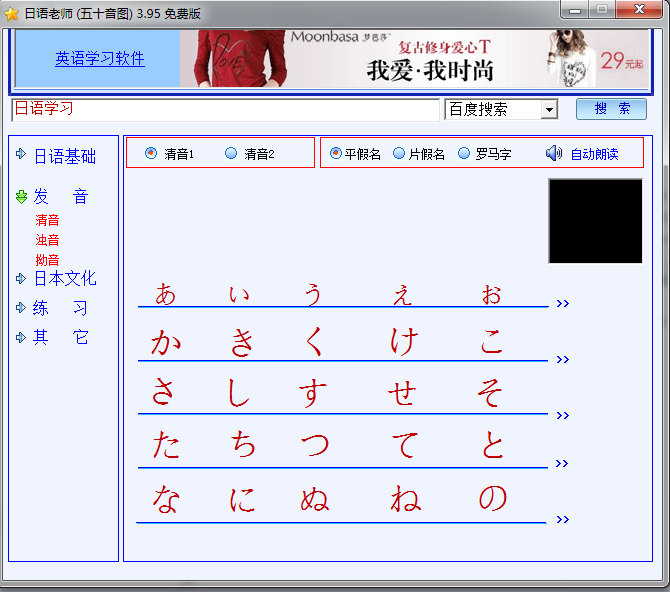Click the arrow icon beside 日语基础
670x592 pixels.
click(x=21, y=153)
